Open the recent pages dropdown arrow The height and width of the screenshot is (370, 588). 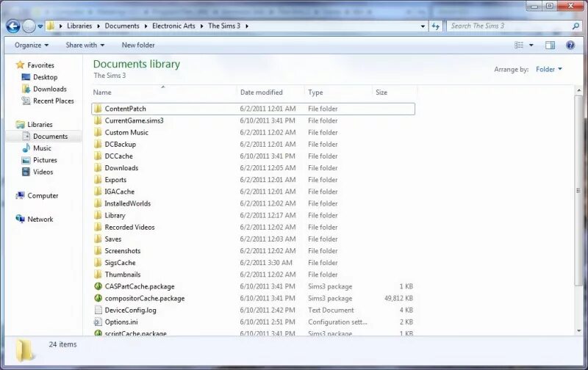pyautogui.click(x=40, y=26)
